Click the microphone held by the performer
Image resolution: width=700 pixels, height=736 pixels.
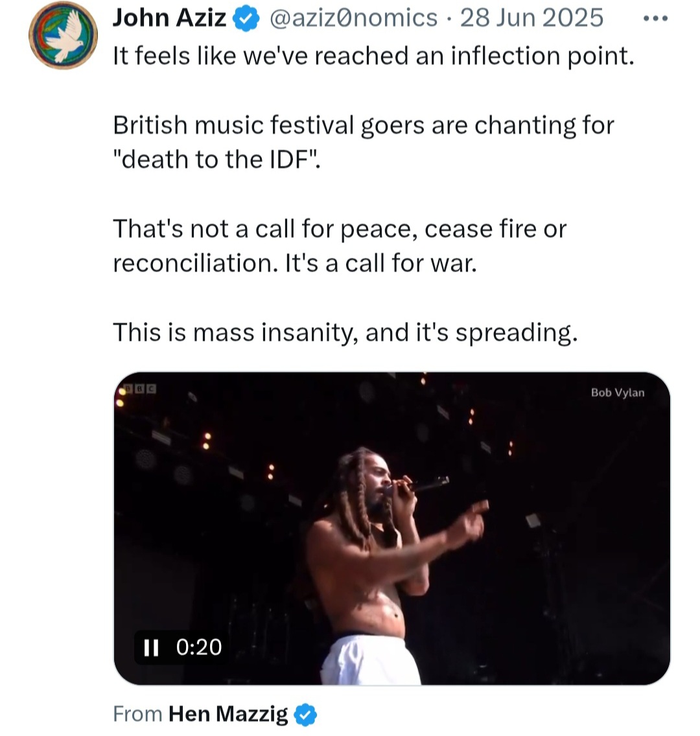[x=421, y=485]
